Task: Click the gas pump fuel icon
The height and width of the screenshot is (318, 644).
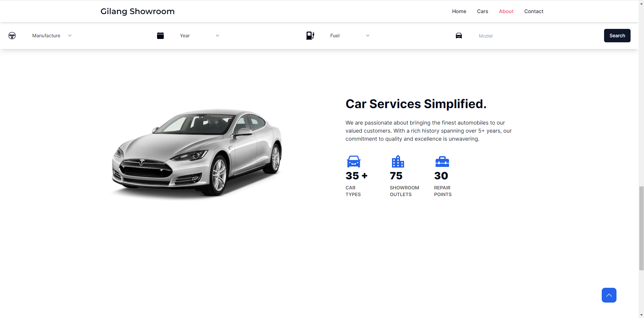Action: (310, 36)
